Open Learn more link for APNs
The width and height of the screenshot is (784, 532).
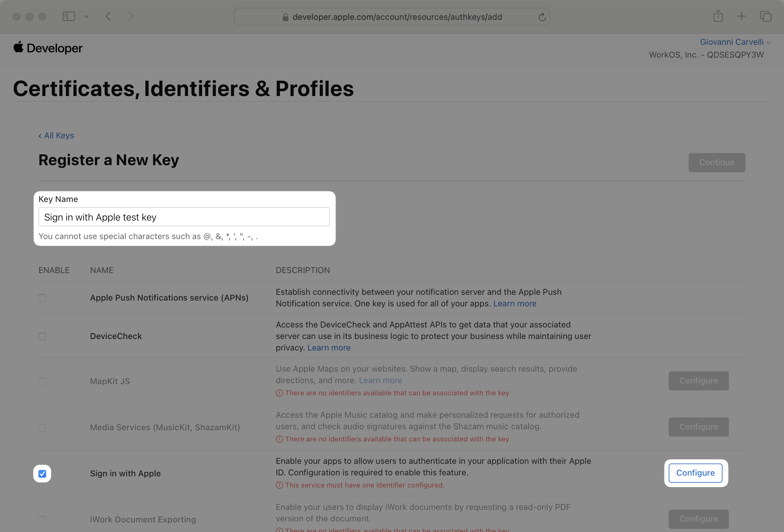coord(514,303)
